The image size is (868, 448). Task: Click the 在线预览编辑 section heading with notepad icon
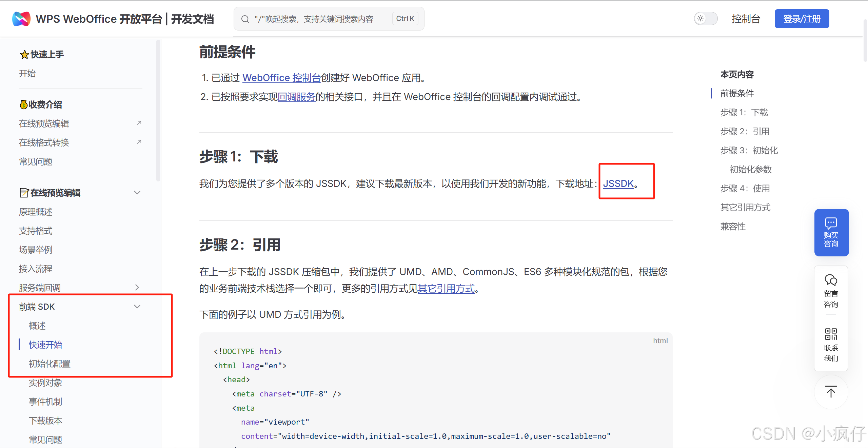[x=50, y=193]
